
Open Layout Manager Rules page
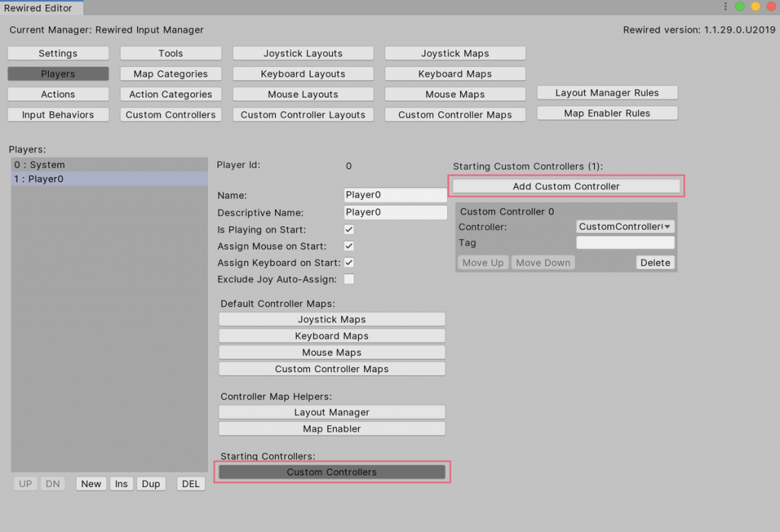point(607,93)
